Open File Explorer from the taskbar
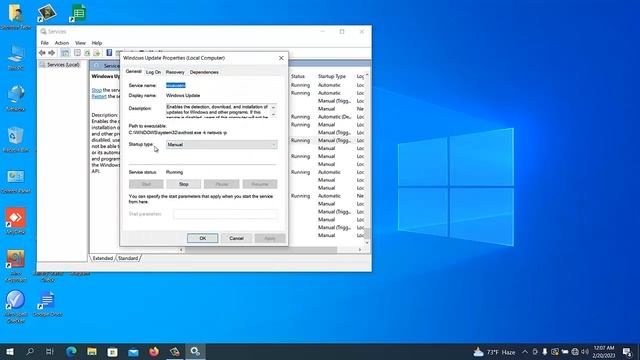The image size is (640, 360). coord(92,351)
